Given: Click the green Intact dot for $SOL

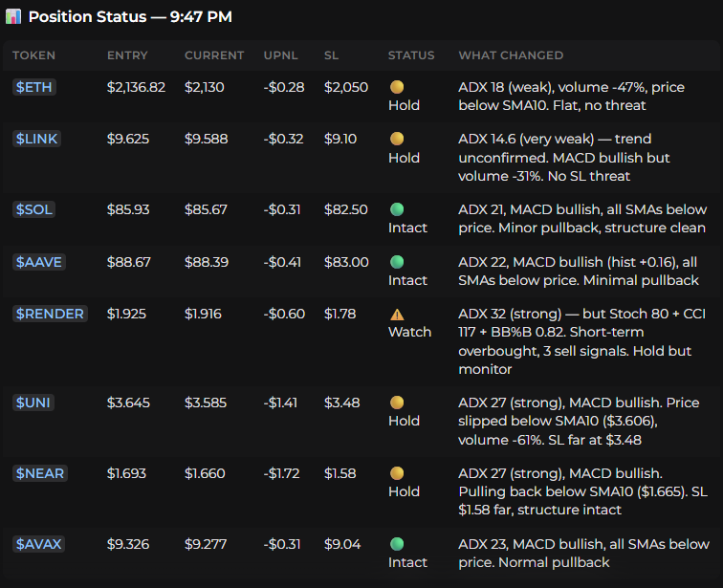Looking at the screenshot, I should click(x=397, y=209).
